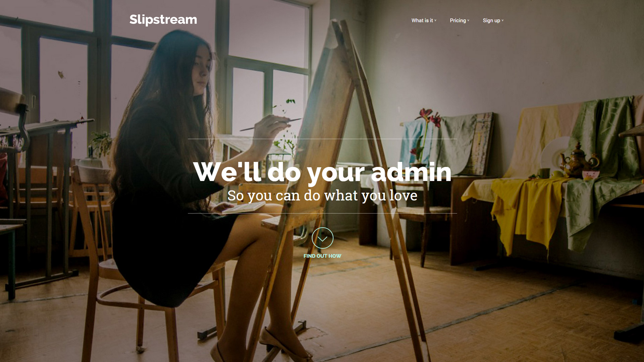Click the So you can do what you love subtitle

tap(322, 196)
